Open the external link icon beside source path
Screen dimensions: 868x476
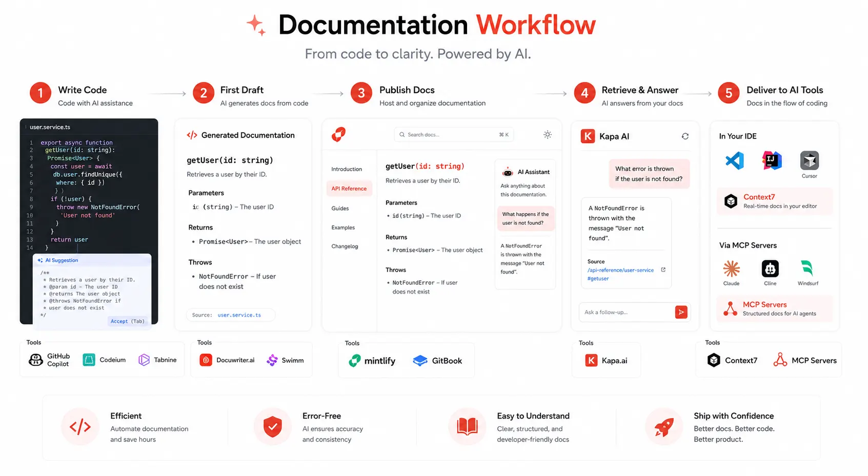663,270
